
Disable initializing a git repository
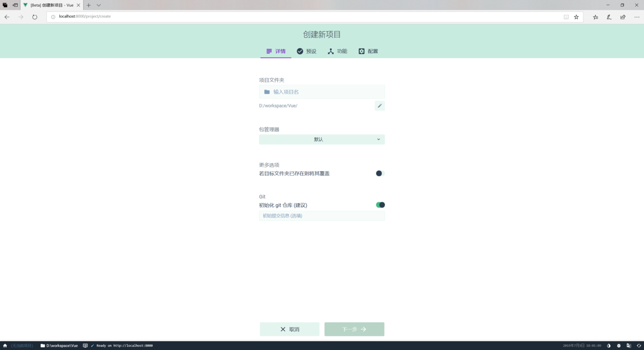[x=380, y=204]
